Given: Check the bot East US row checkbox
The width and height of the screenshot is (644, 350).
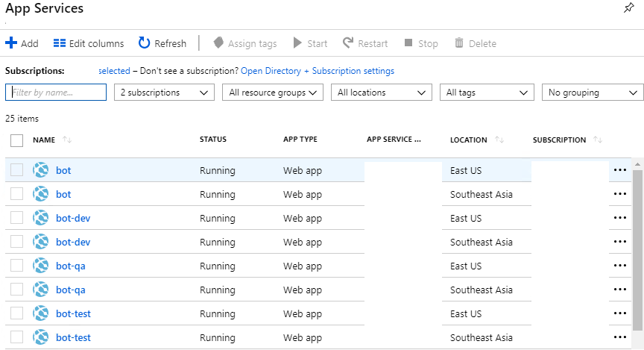Looking at the screenshot, I should 17,170.
